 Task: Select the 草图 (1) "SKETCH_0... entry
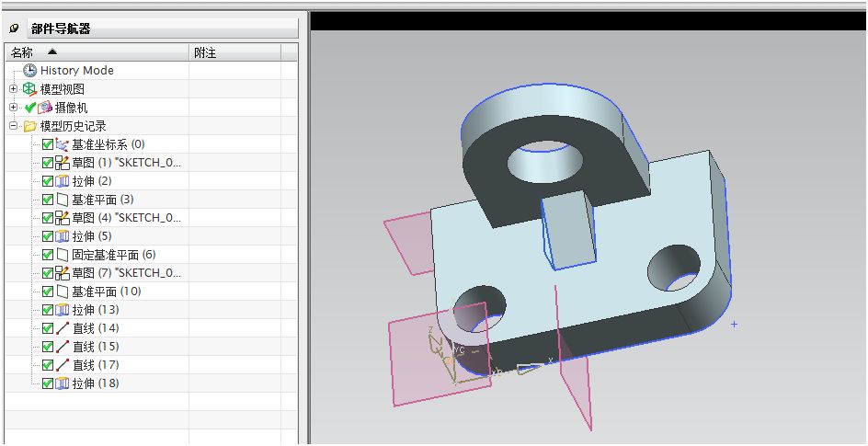coord(127,164)
